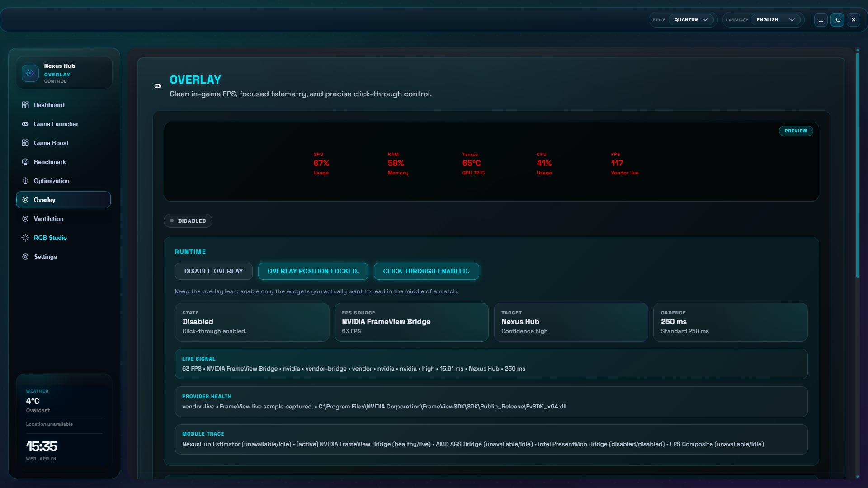Click the gamepad icon beside Overlay heading
The image size is (868, 488).
158,86
